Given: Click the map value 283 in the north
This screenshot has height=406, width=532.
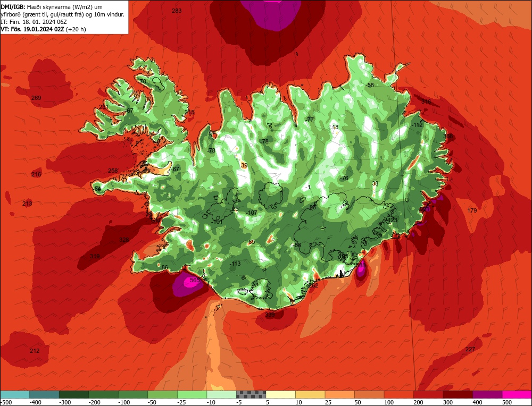Looking at the screenshot, I should tap(177, 11).
